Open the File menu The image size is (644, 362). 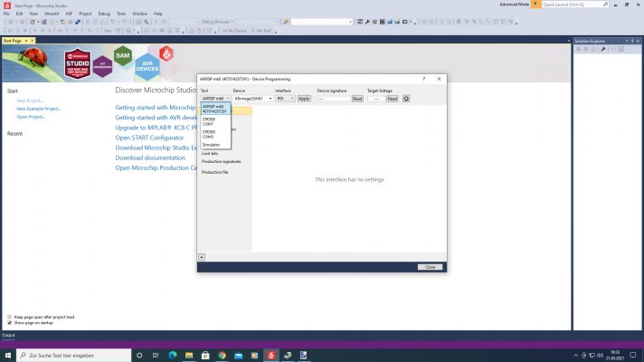coord(6,14)
